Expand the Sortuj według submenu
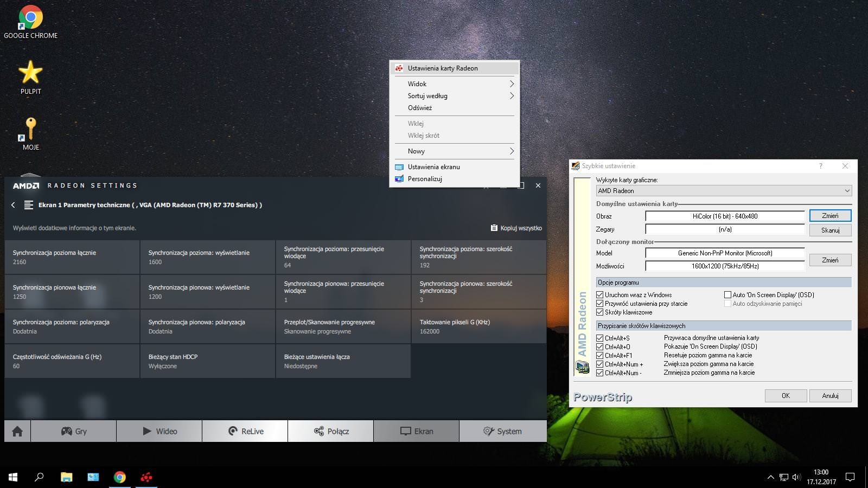This screenshot has width=868, height=488. pos(454,96)
